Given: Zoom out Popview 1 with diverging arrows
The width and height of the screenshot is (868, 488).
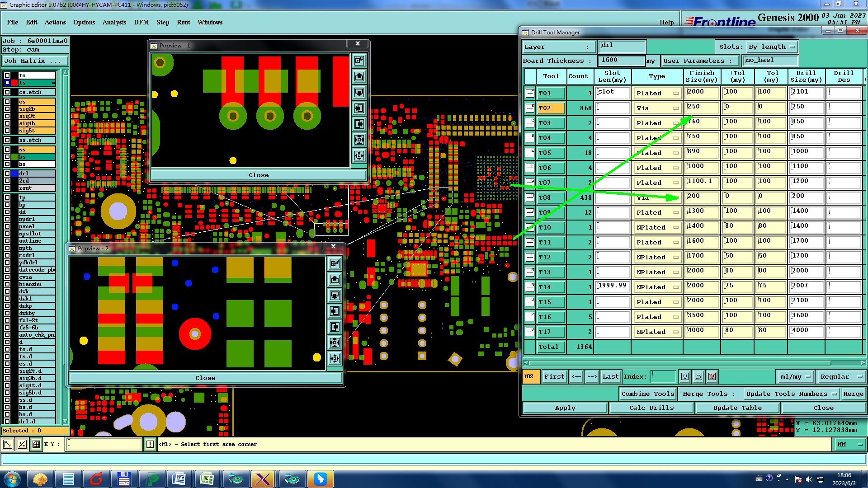Looking at the screenshot, I should 359,156.
